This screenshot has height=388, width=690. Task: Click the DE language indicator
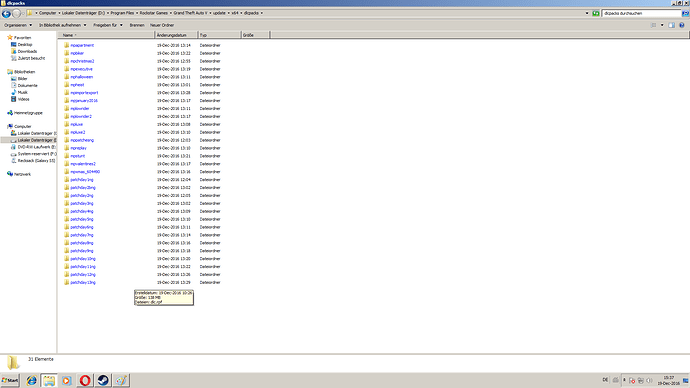[605, 380]
